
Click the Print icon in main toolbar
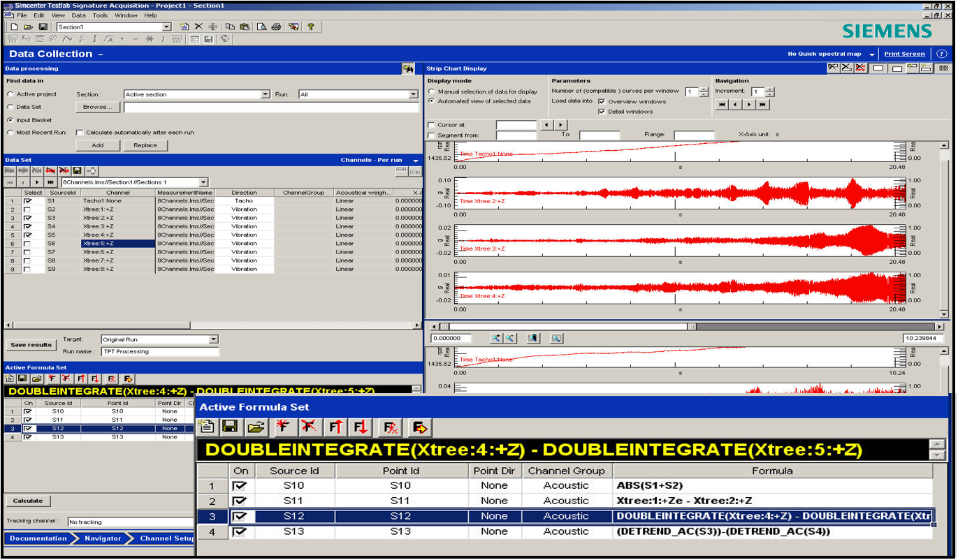tap(276, 27)
